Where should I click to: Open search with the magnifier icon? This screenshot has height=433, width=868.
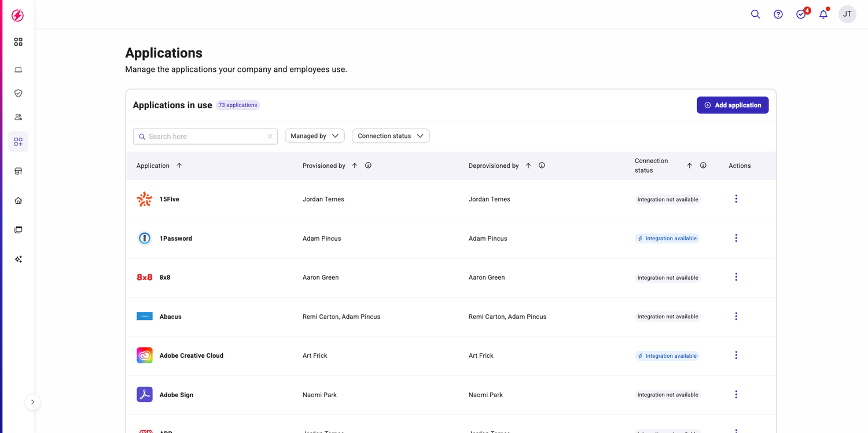point(755,14)
